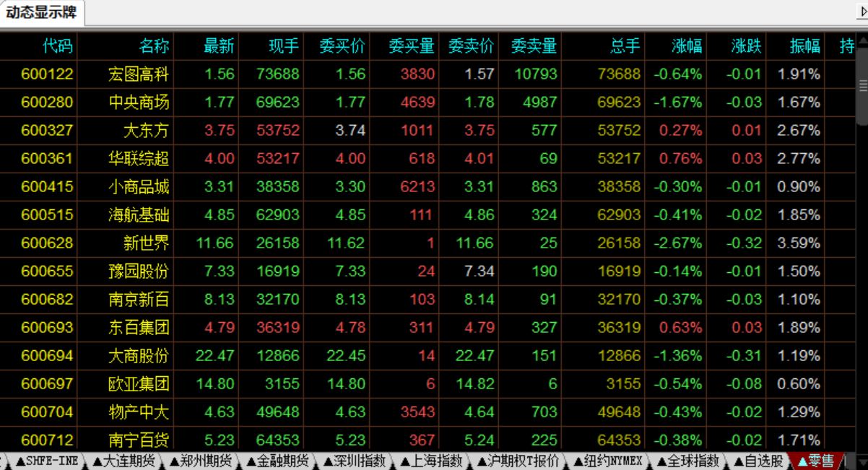Sort by the 委卖量 column header
Screen dimensions: 868x470
click(534, 46)
